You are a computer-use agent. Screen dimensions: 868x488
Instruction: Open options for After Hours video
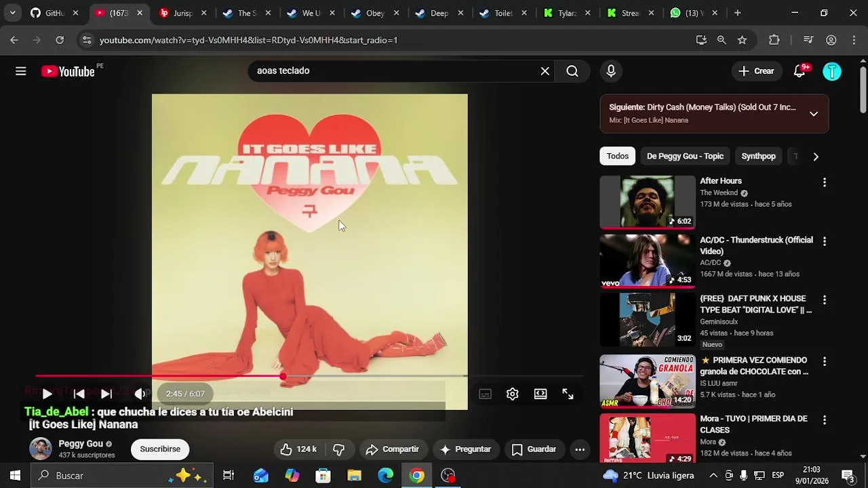coord(825,182)
